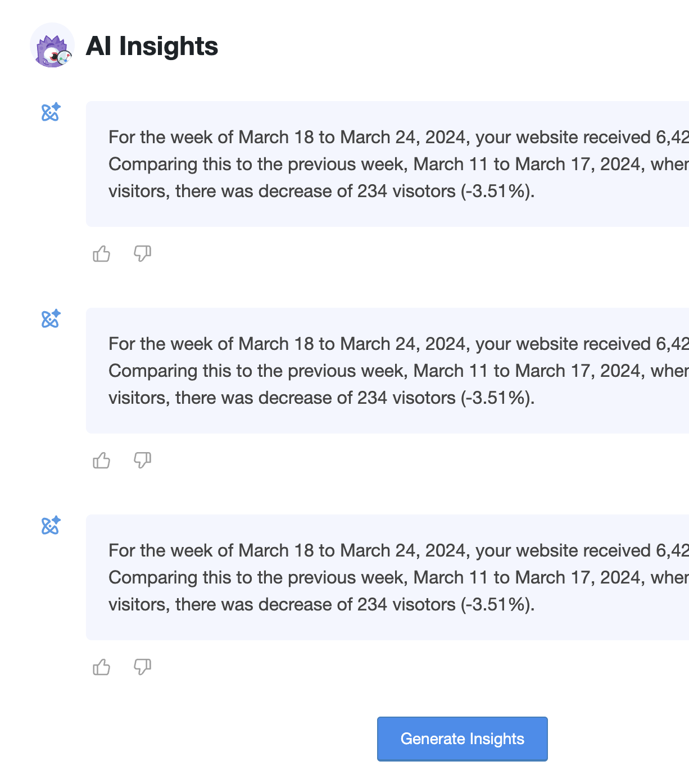Click the MonsterInsights mascot avatar
Viewport: 689px width, 784px height.
click(x=52, y=45)
